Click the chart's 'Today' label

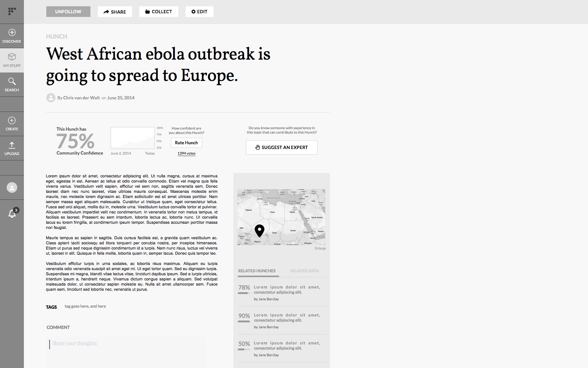pos(150,153)
